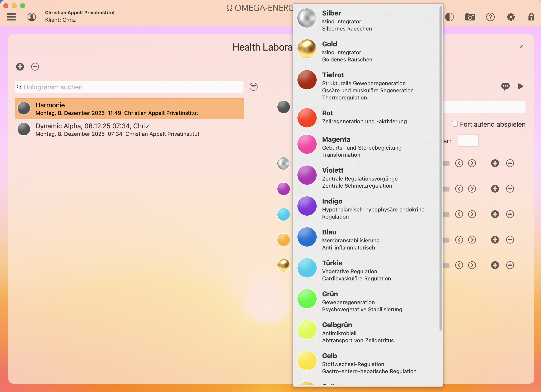
Task: Open the client profile icon
Action: (x=31, y=17)
